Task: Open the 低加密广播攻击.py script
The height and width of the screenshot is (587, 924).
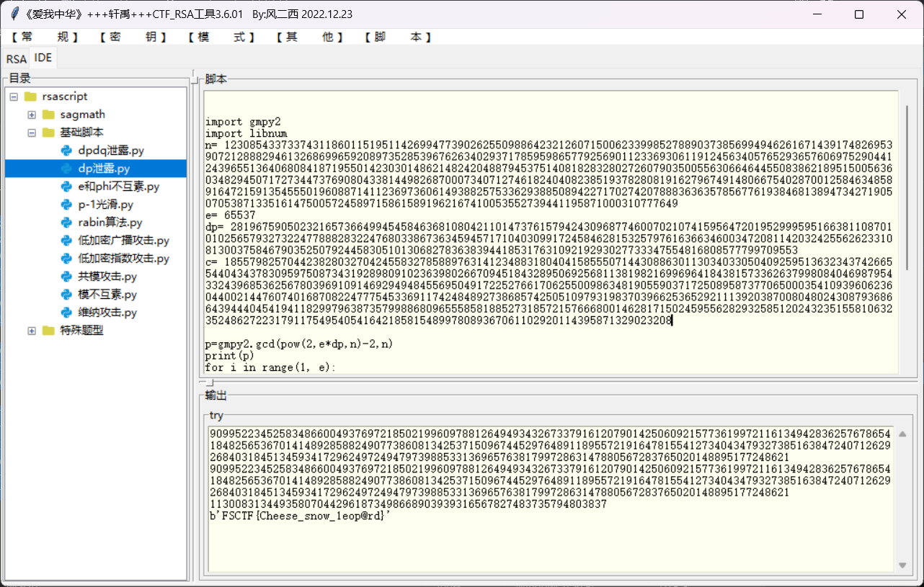Action: point(124,241)
